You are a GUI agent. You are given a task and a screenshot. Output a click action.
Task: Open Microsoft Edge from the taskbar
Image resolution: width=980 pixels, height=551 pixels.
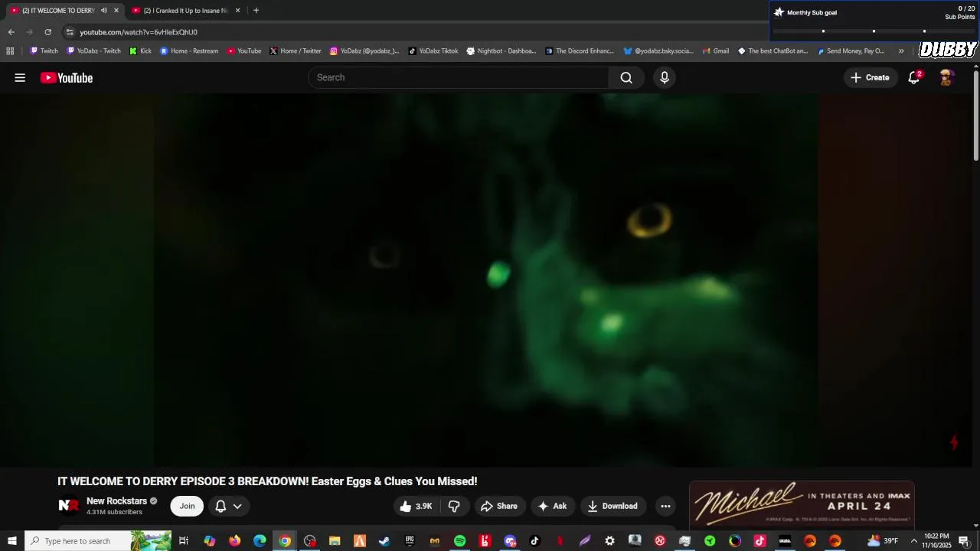pos(260,541)
